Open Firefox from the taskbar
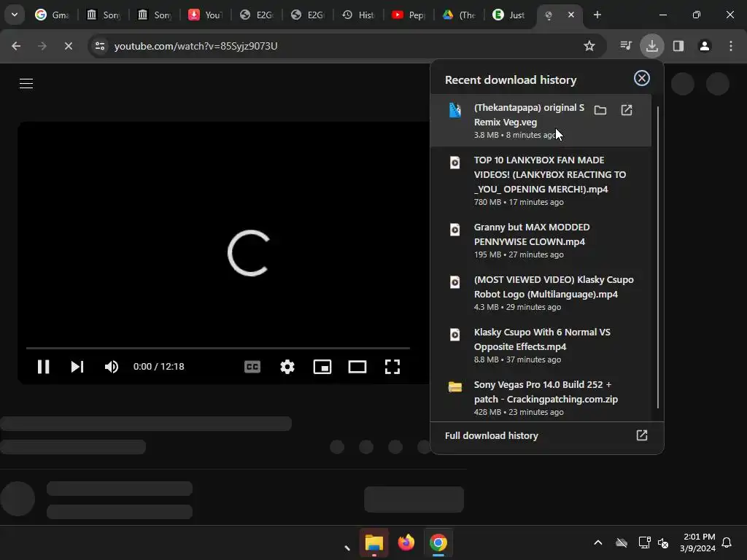747x560 pixels. click(x=406, y=542)
